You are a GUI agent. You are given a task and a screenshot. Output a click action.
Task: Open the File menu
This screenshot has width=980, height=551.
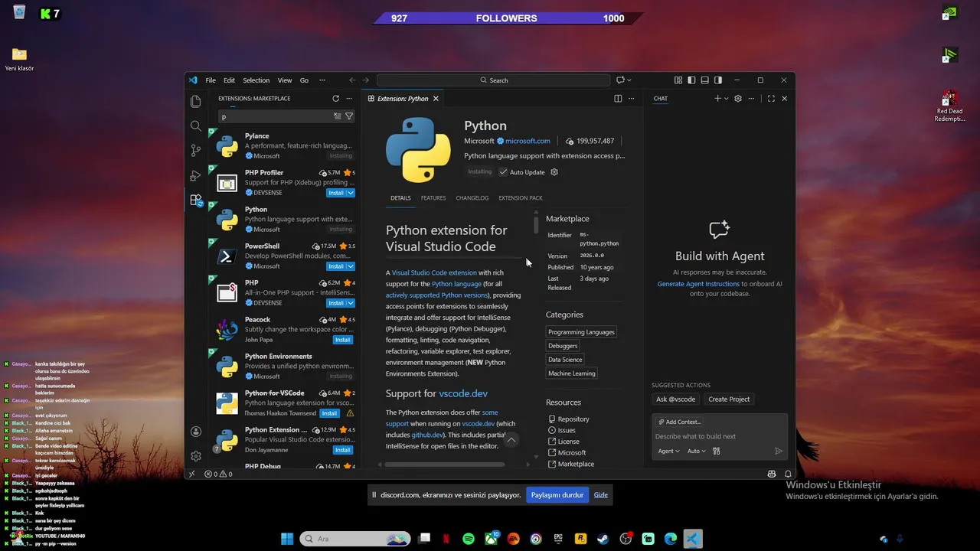click(x=211, y=80)
